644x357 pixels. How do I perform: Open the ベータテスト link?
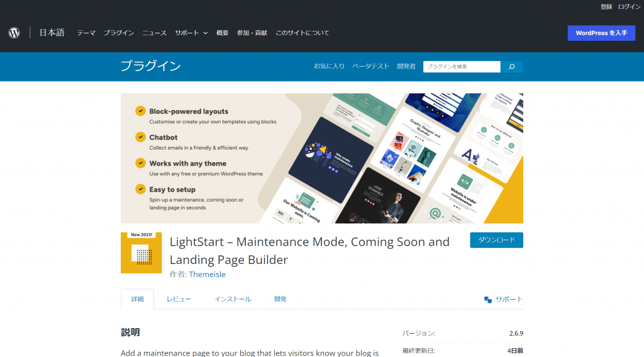pos(370,66)
